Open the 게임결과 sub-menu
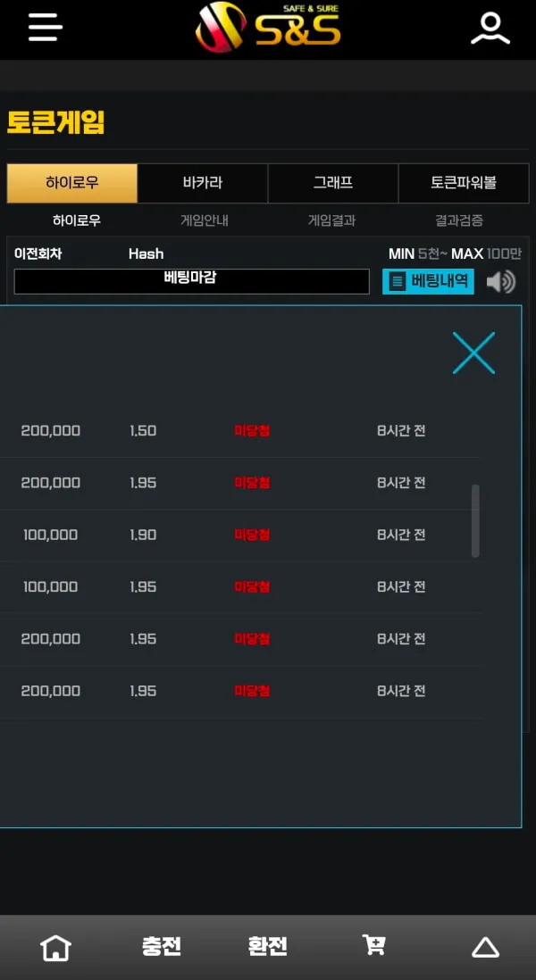This screenshot has width=536, height=980. tap(331, 220)
